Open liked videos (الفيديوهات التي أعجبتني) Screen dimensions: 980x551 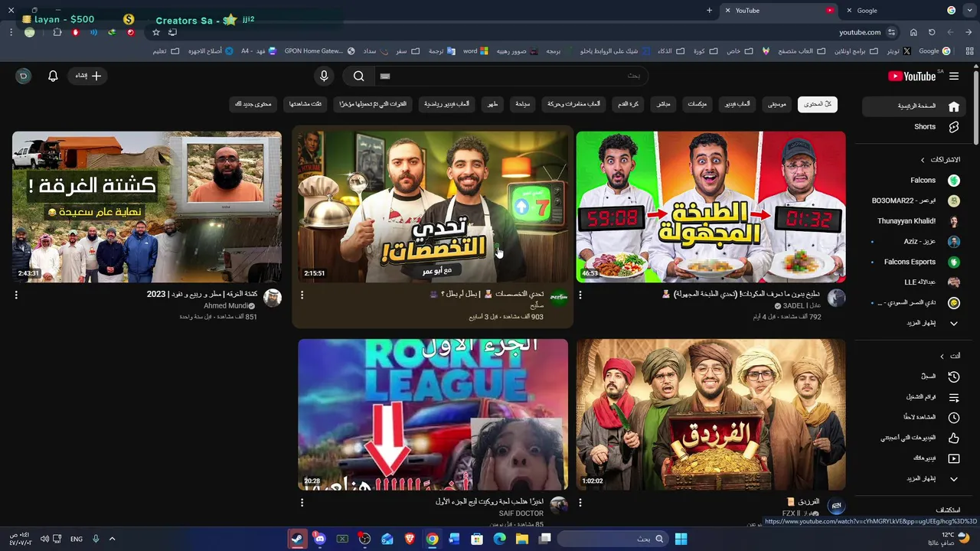click(916, 438)
